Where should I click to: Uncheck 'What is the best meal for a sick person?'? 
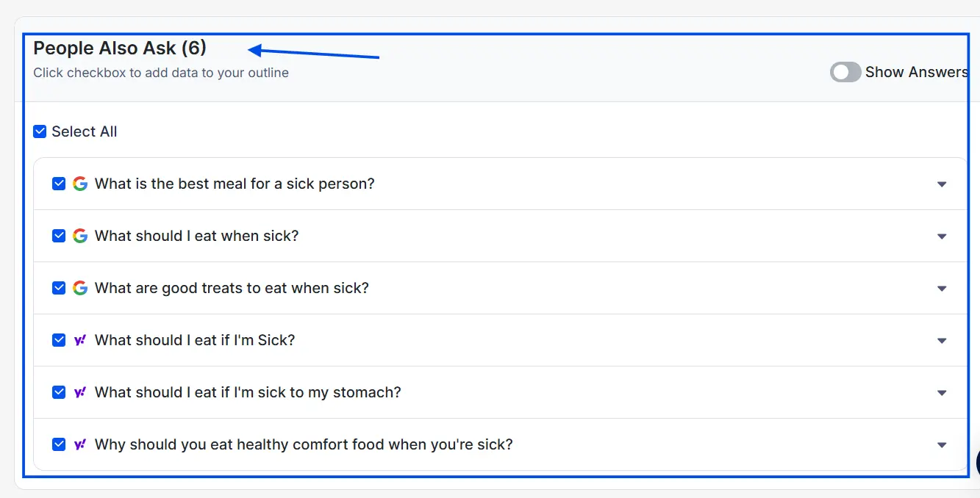[60, 184]
